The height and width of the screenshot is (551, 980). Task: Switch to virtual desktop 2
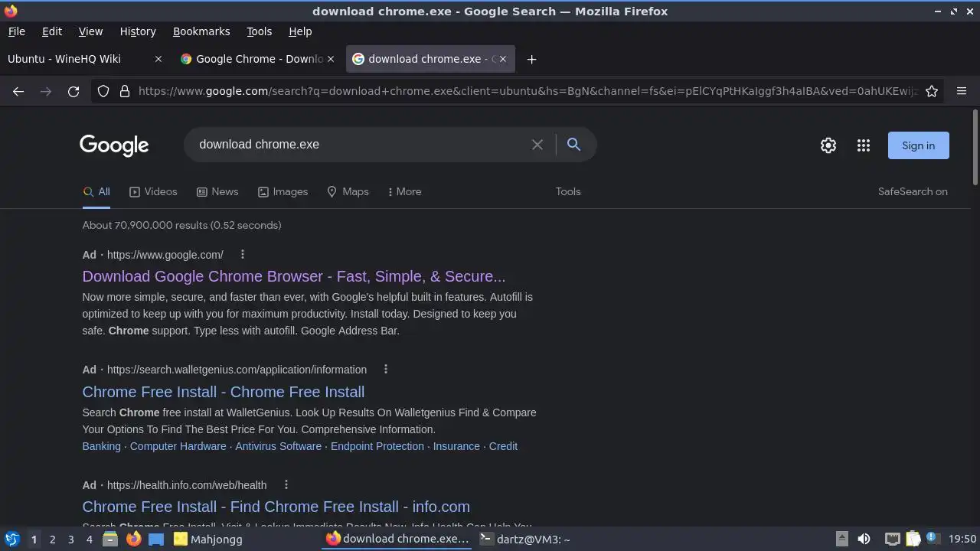[52, 540]
